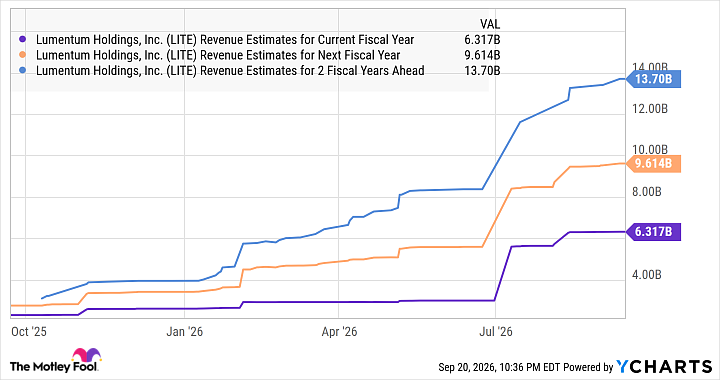Click the Jul '26 x-axis label

click(x=496, y=332)
